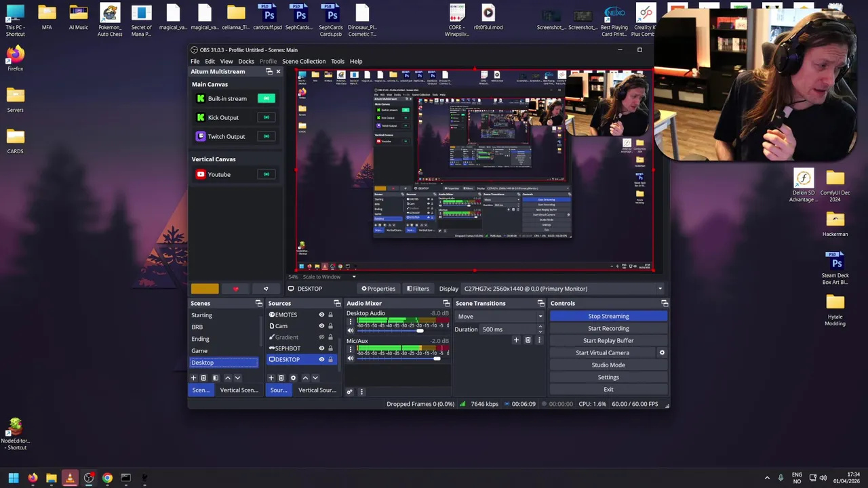The height and width of the screenshot is (488, 868).
Task: Add a new scene with the plus icon
Action: point(193,378)
